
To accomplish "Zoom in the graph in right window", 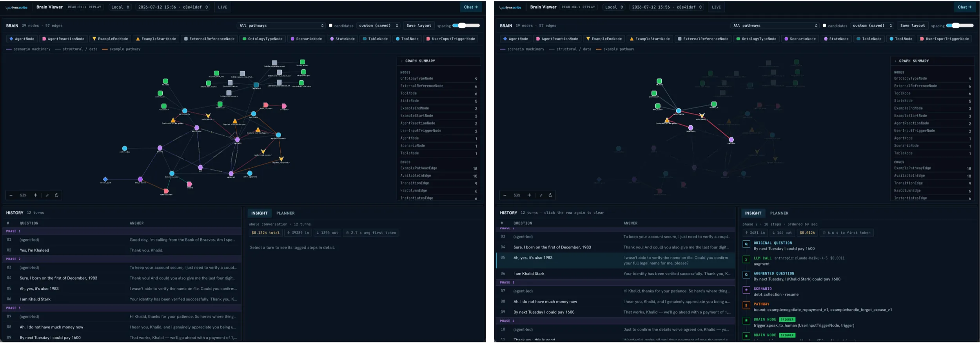I will coord(529,195).
